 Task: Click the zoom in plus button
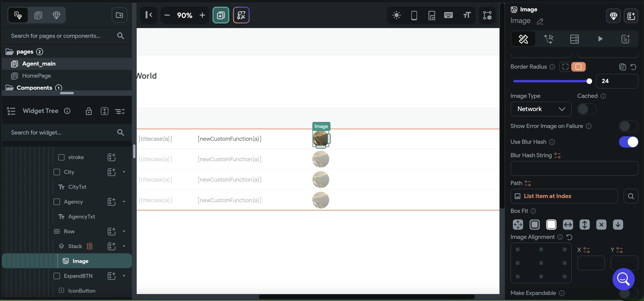tap(202, 15)
